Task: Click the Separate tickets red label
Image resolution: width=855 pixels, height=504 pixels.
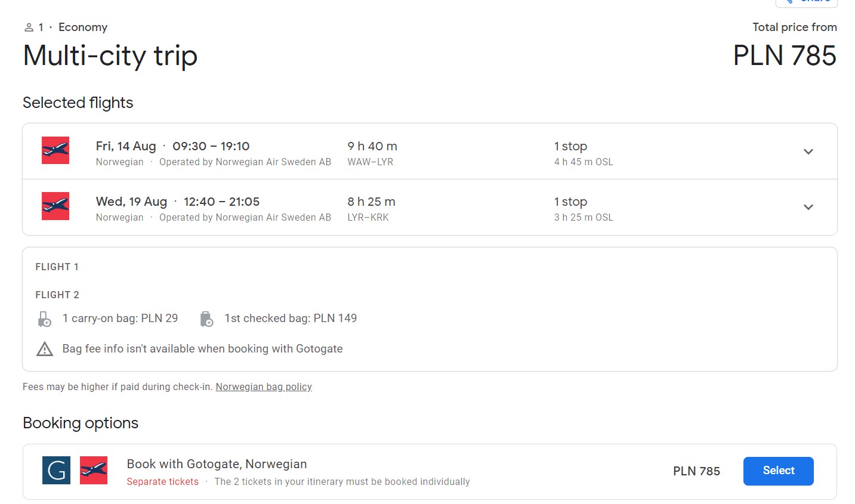Action: 162,482
